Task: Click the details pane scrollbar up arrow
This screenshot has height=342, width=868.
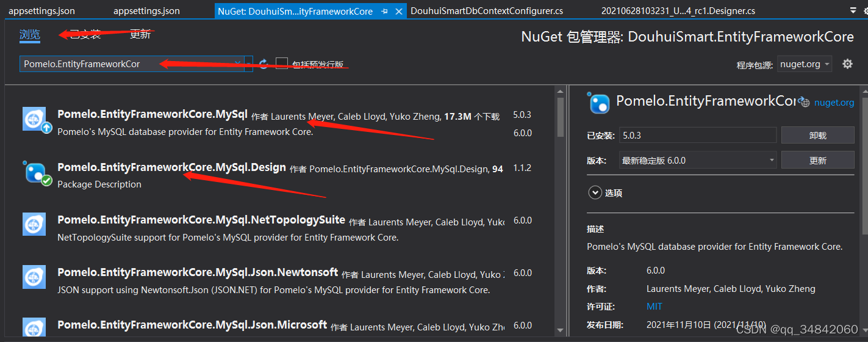Action: (x=864, y=90)
